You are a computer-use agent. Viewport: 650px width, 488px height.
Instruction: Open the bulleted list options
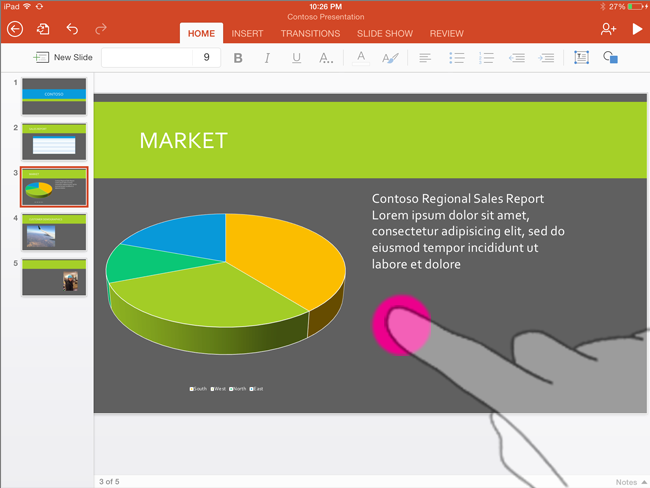456,58
